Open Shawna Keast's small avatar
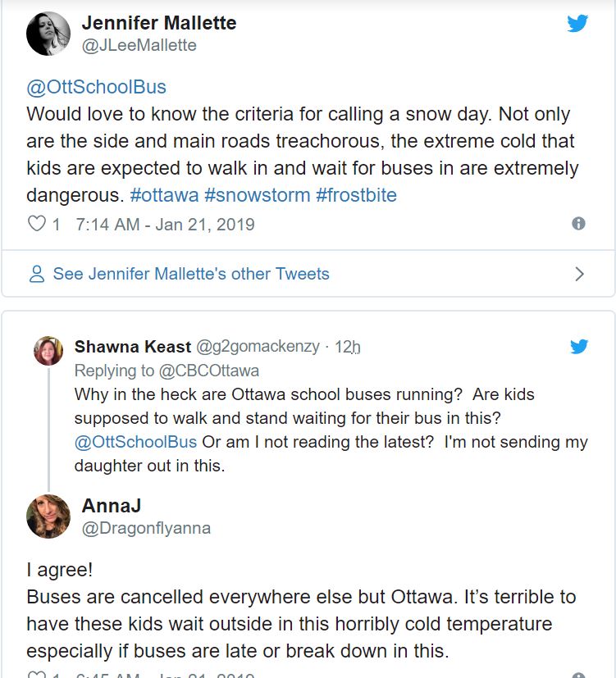This screenshot has height=678, width=616. 48,351
